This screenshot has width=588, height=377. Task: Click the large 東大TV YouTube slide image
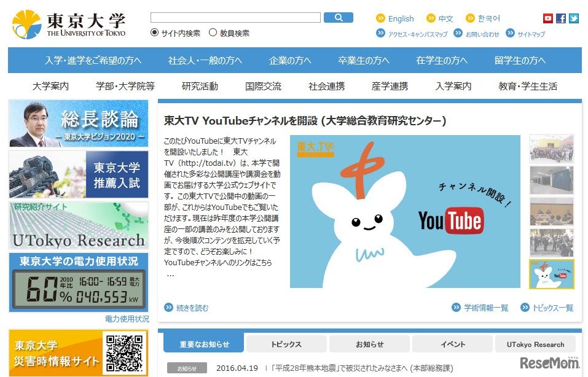tap(405, 211)
